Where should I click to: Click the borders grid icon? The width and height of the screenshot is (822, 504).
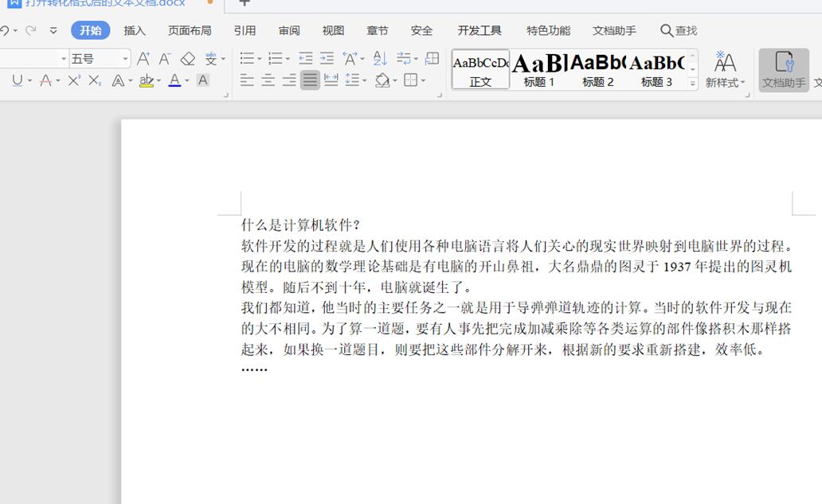(x=411, y=80)
